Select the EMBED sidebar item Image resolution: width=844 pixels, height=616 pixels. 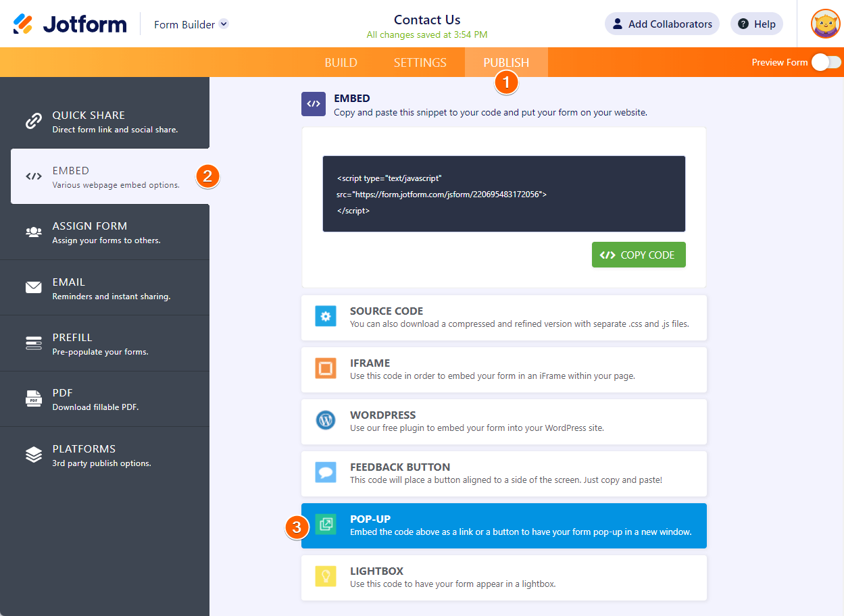110,176
